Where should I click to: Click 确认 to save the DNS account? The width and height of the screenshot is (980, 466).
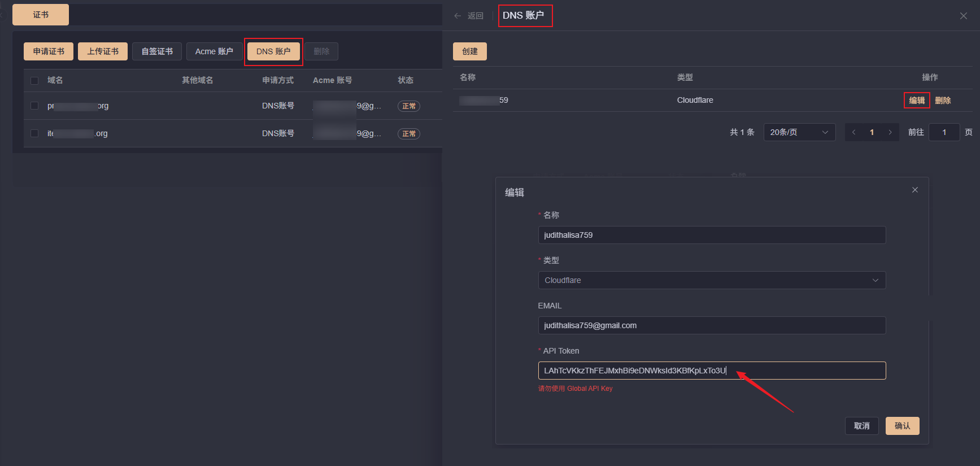pyautogui.click(x=903, y=426)
